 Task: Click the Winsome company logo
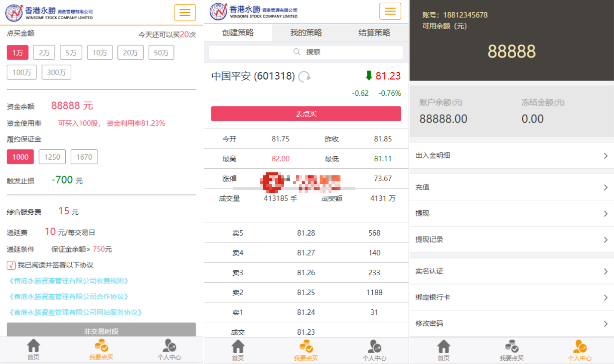click(48, 12)
